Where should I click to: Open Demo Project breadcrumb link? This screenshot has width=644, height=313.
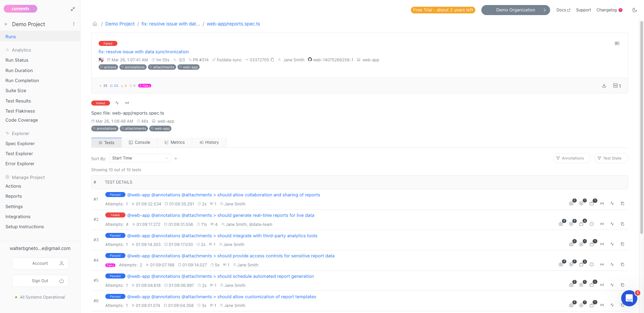point(120,24)
